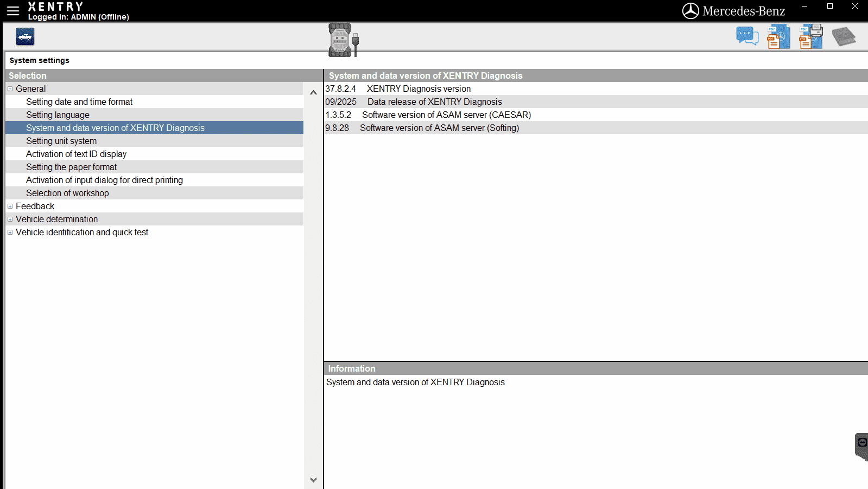Click the diagnostic multiplexer device icon
Image resolution: width=868 pixels, height=489 pixels.
click(342, 40)
